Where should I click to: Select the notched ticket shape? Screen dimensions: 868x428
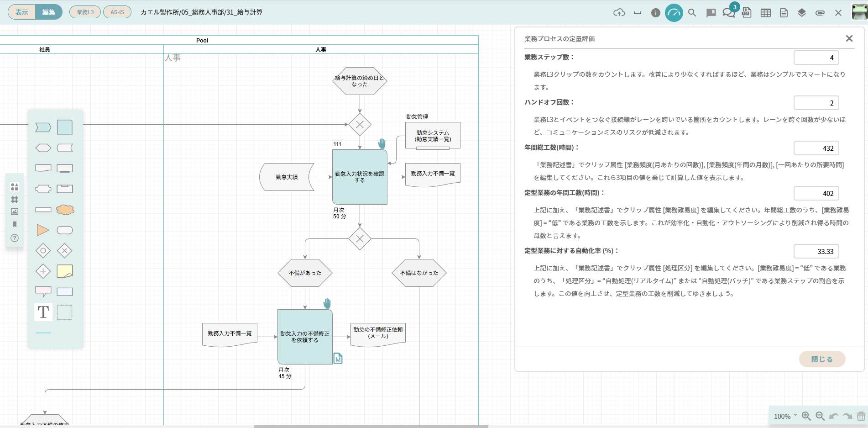pyautogui.click(x=43, y=189)
